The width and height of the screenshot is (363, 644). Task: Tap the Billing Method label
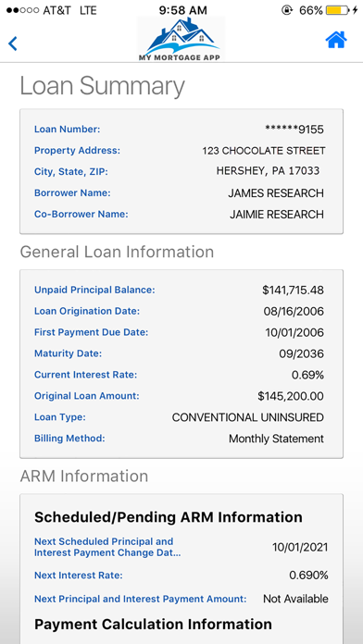tap(69, 439)
